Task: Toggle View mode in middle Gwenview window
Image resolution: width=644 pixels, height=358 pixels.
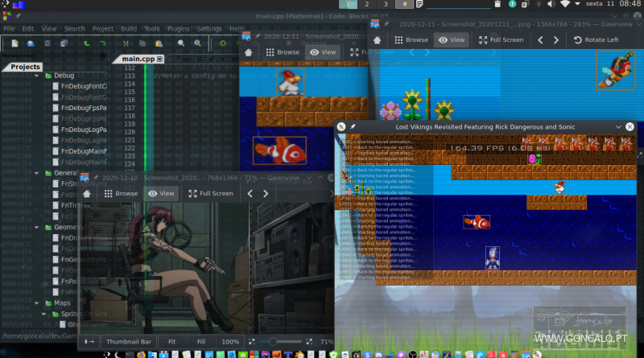Action: click(323, 52)
